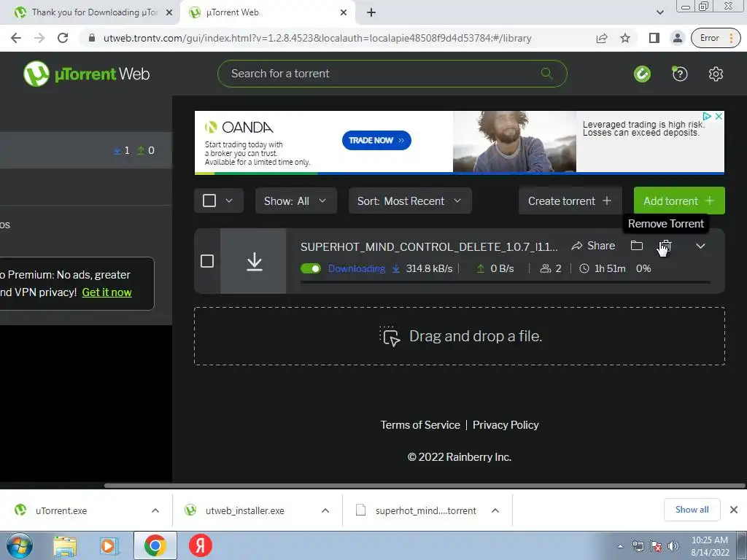Screen dimensions: 747x560
Task: Open a new browser tab
Action: (x=371, y=13)
